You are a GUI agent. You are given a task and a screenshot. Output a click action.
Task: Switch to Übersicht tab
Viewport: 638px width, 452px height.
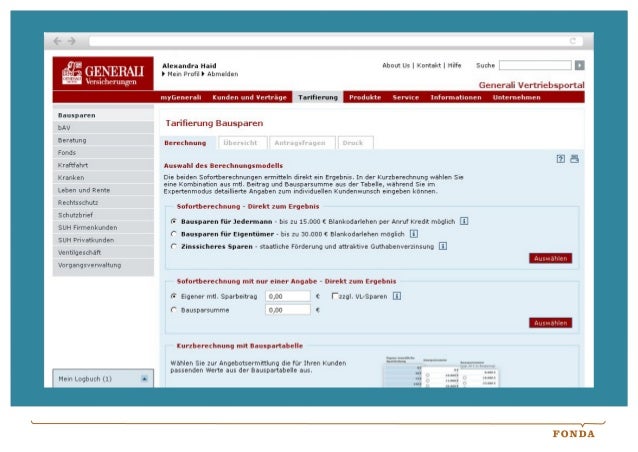243,143
